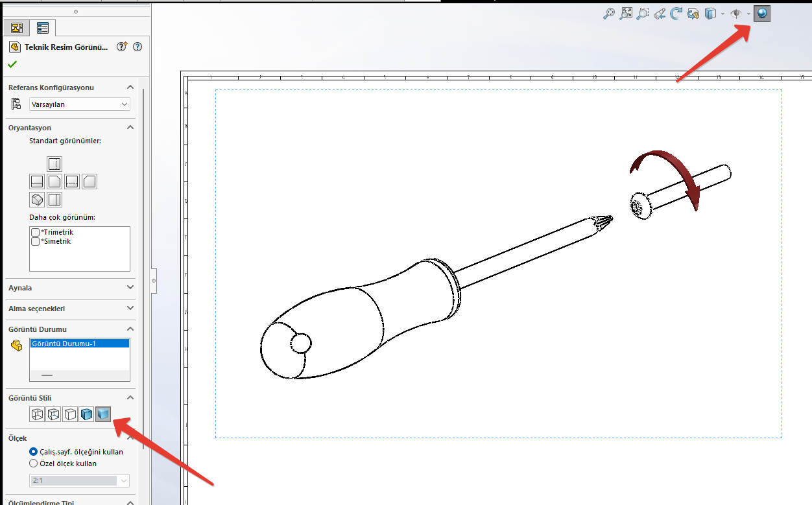Collapse the Görüntü Stili section
Screen dimensions: 812x505
point(130,397)
